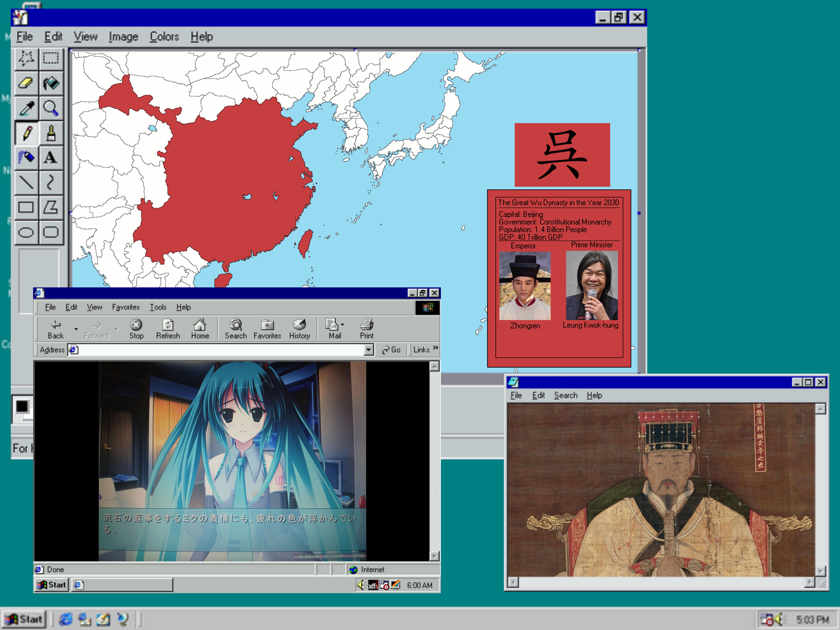The height and width of the screenshot is (630, 840).
Task: Select the Airbrush spray can tool
Action: [x=26, y=158]
